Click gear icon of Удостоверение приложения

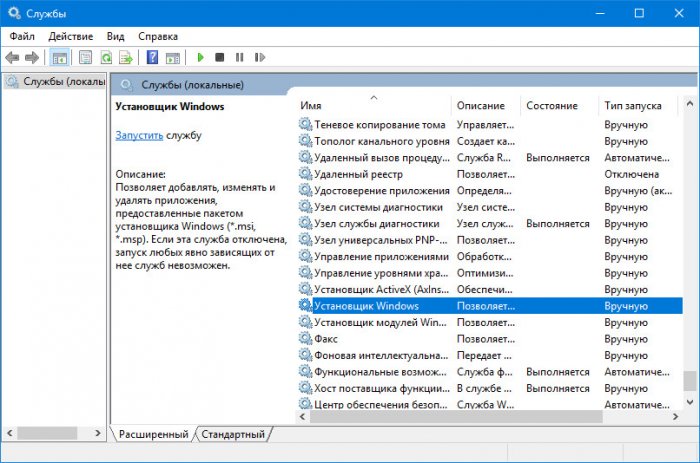pos(305,190)
